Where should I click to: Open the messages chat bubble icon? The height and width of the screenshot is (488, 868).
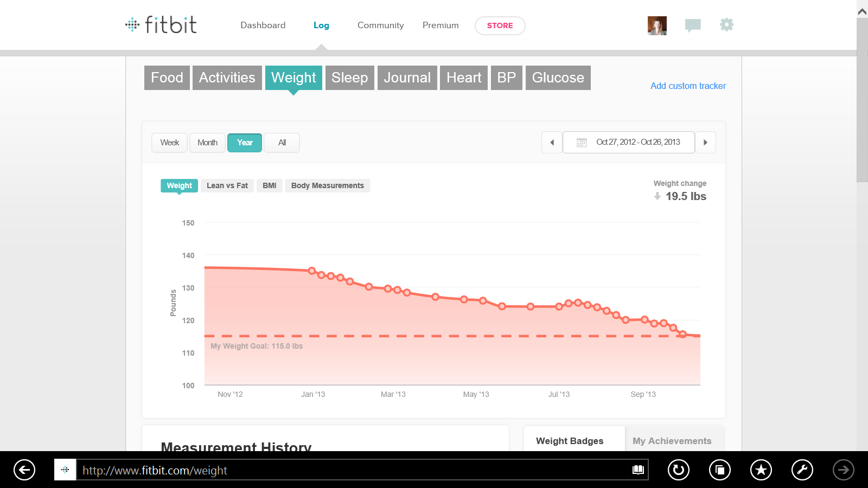[x=693, y=25]
